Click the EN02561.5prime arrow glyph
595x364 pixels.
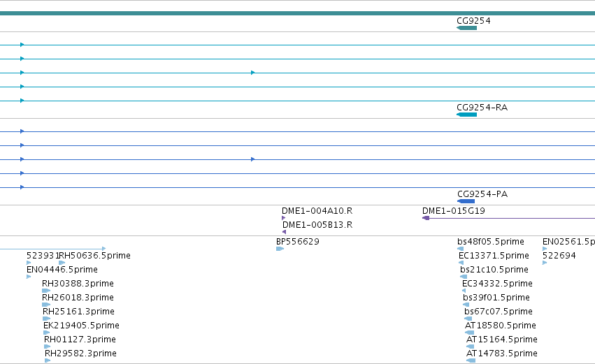click(x=545, y=249)
